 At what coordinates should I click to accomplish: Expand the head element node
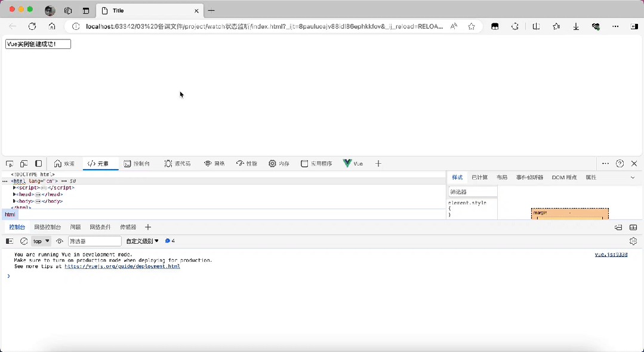(14, 194)
